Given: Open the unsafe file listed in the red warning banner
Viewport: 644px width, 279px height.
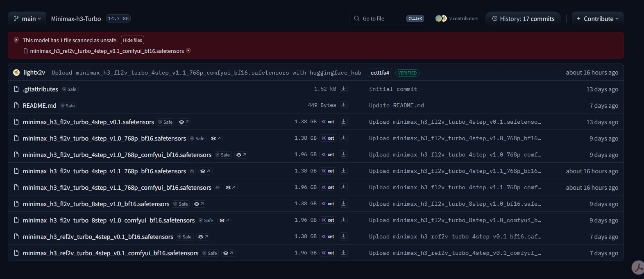Looking at the screenshot, I should pyautogui.click(x=107, y=51).
